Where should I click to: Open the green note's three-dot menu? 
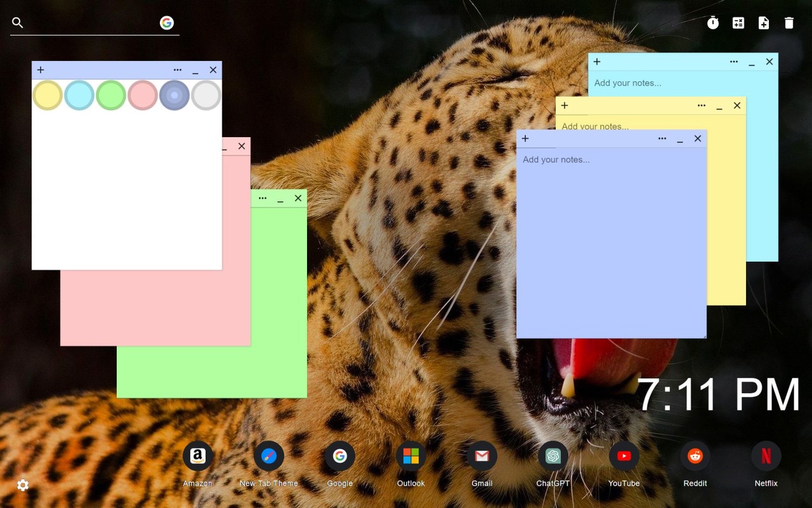pos(263,198)
